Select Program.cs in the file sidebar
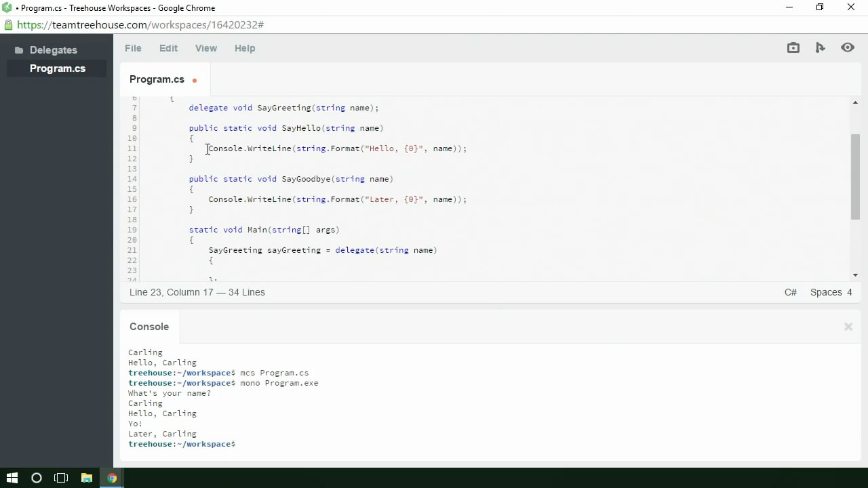This screenshot has height=488, width=868. click(x=58, y=68)
